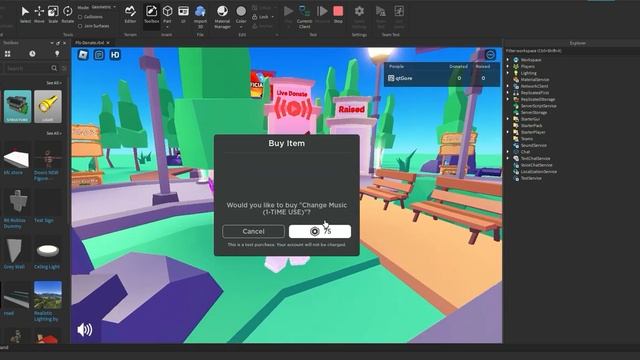
Task: Select ServerScriptService in Explorer
Action: point(538,106)
